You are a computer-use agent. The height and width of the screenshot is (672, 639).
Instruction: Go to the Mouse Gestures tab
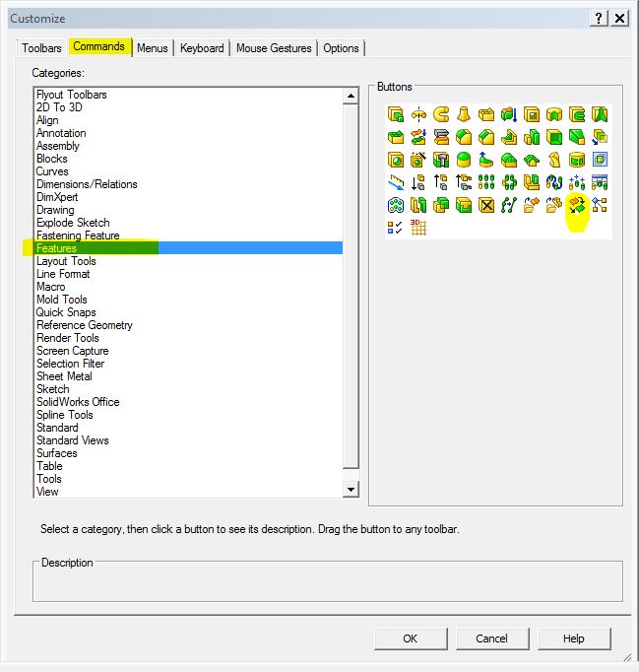point(274,48)
